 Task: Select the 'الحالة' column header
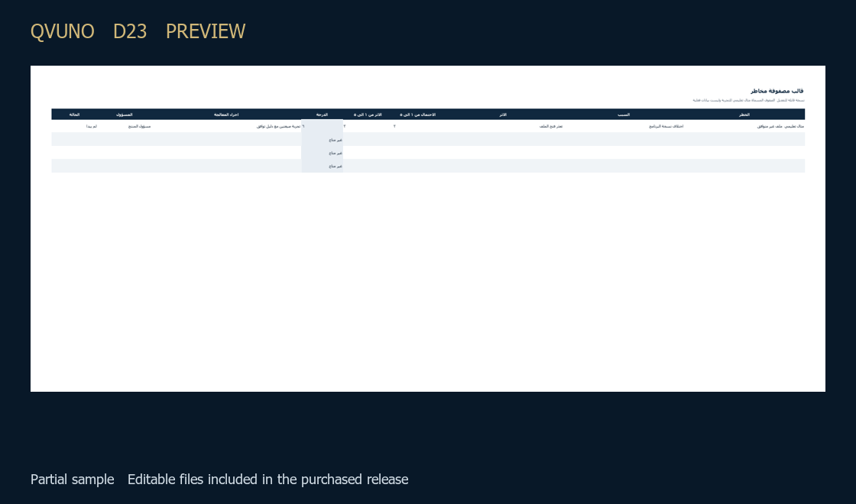coord(74,115)
